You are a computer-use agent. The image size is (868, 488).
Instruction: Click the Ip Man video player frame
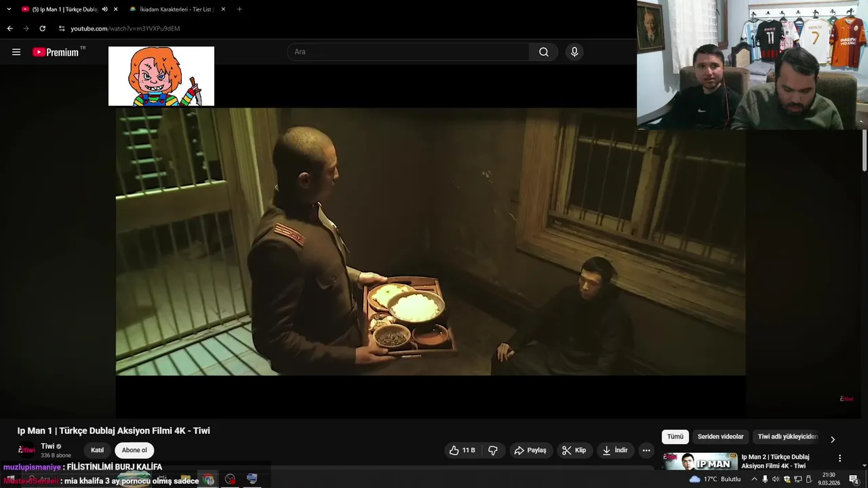click(431, 241)
